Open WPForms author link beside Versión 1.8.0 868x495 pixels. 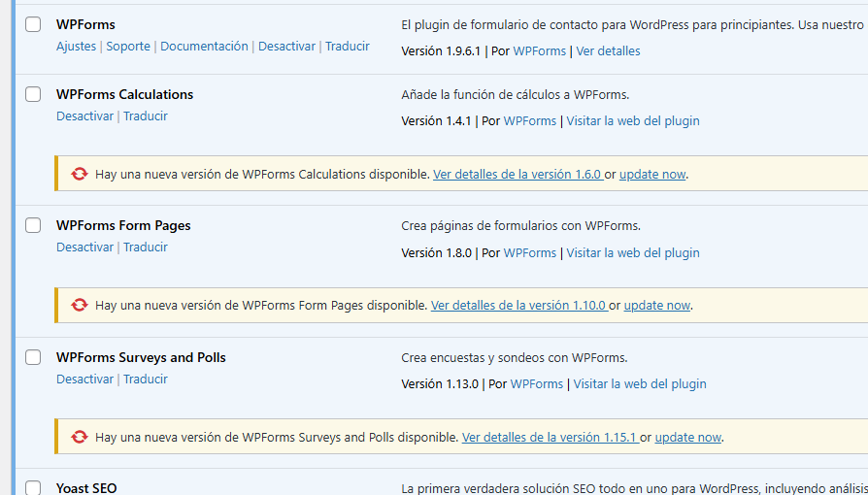(530, 252)
